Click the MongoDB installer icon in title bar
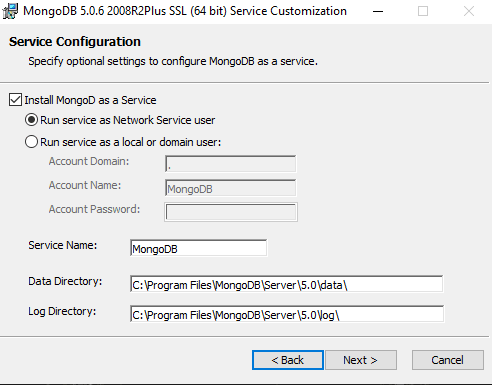This screenshot has width=492, height=385. coord(10,11)
